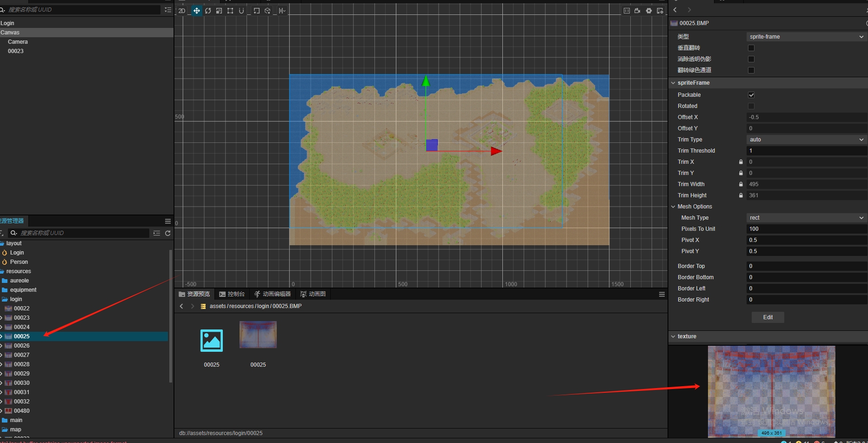Click the scene preview image icon

pos(660,11)
